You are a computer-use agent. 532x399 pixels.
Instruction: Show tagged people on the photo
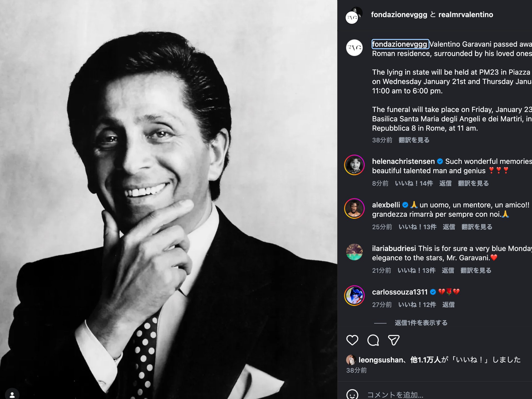[12, 394]
